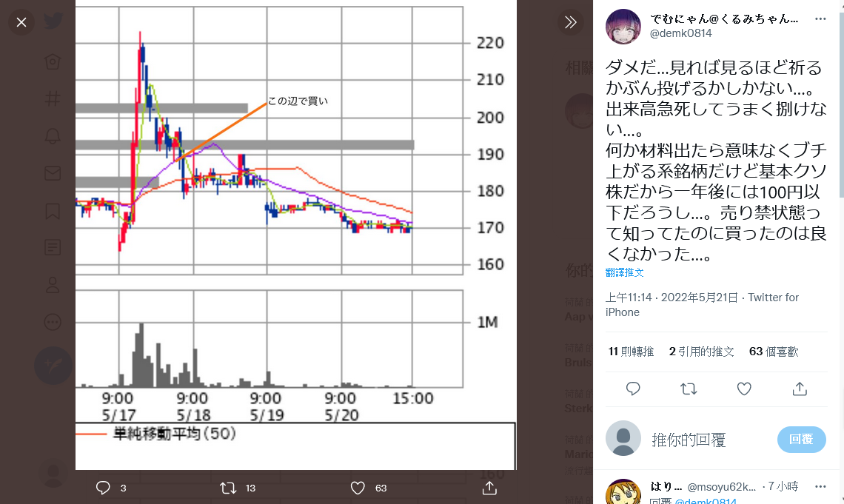Screen dimensions: 844x504
Task: Retweet using icon under the image
Action: (x=228, y=488)
